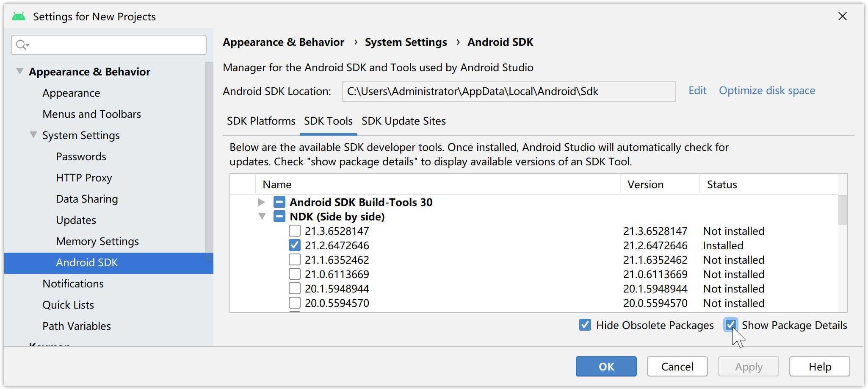Select Updates in the settings tree

coord(76,220)
